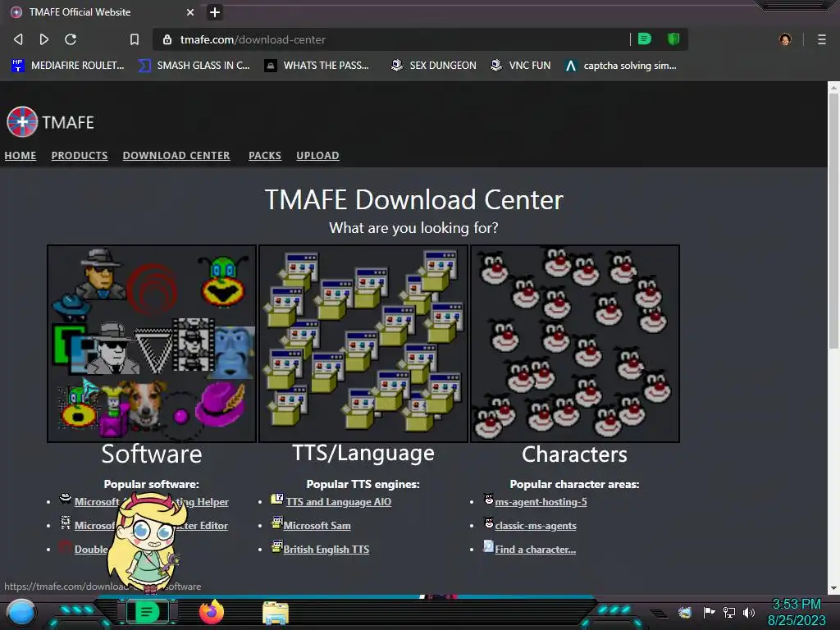
Task: Open a new browser tab
Action: coord(215,11)
